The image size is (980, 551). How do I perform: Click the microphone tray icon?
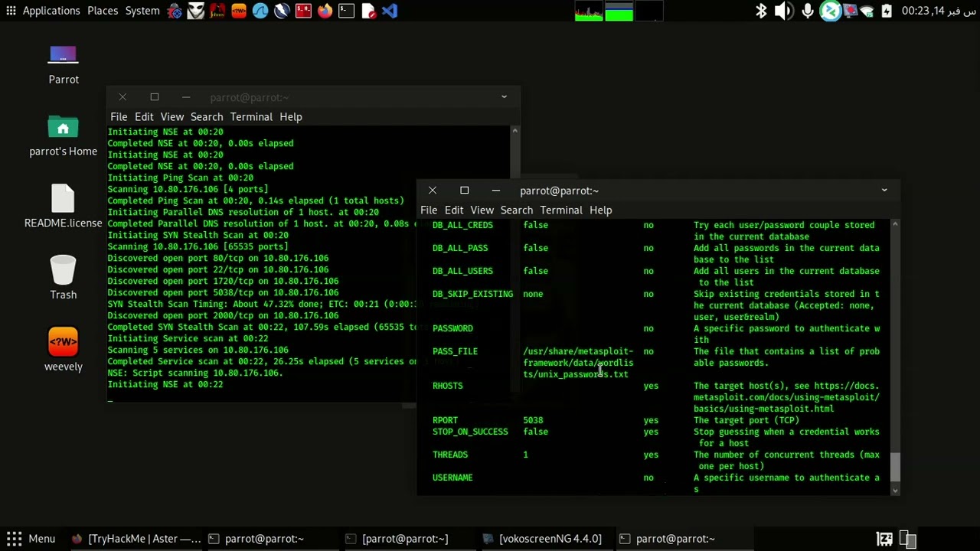[808, 11]
